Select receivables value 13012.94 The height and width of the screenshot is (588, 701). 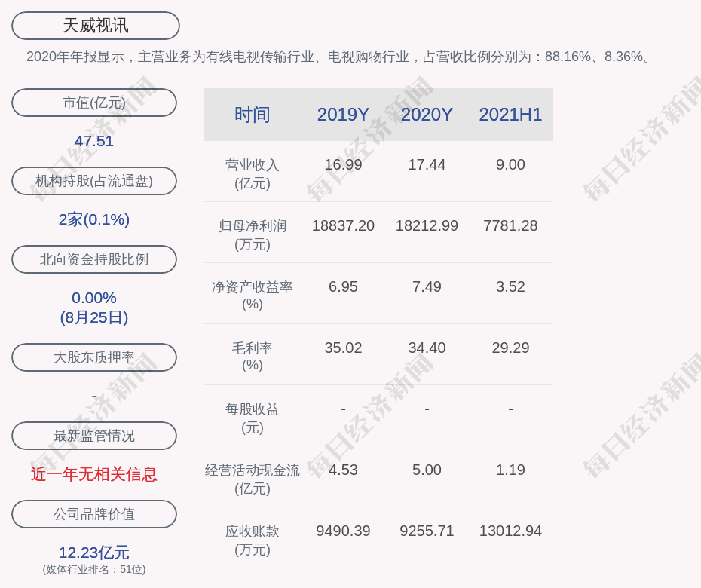(x=510, y=531)
